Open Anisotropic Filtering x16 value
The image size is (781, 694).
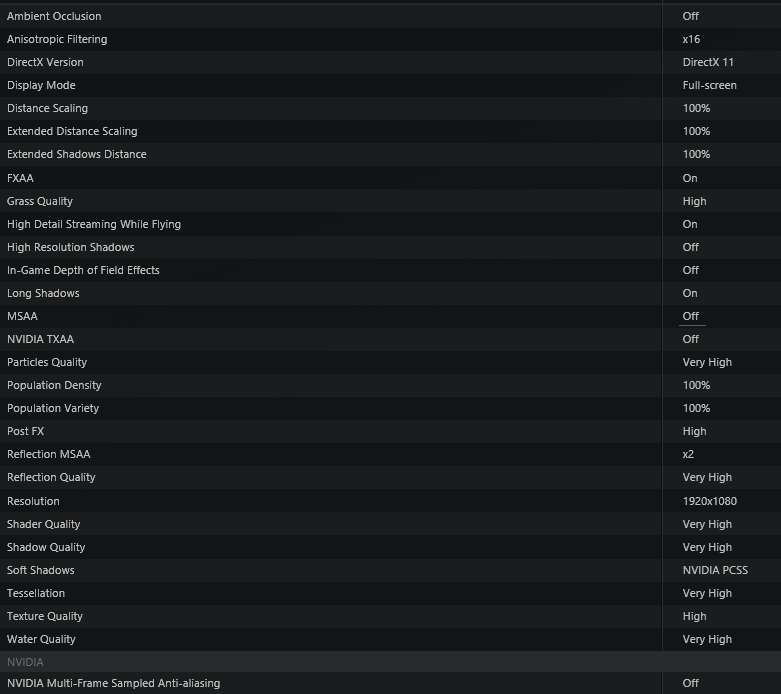[x=691, y=39]
